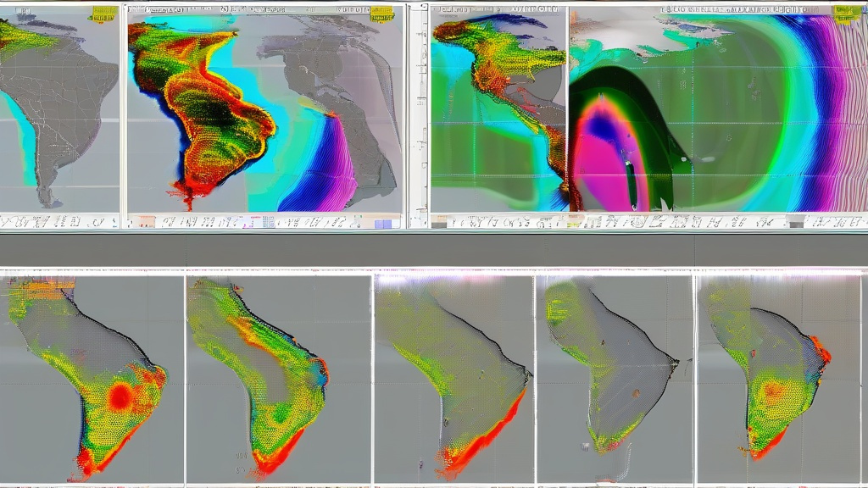
Task: Click the gray horizontal bar separating map rows
Action: pyautogui.click(x=434, y=250)
